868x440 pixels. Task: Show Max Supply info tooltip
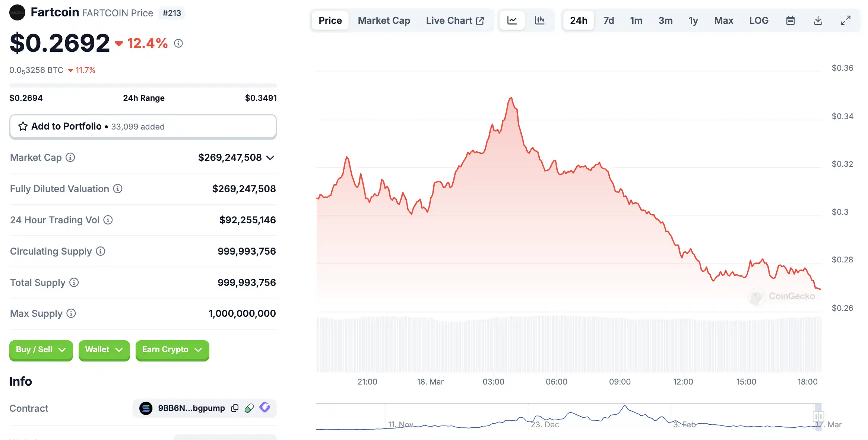[71, 313]
